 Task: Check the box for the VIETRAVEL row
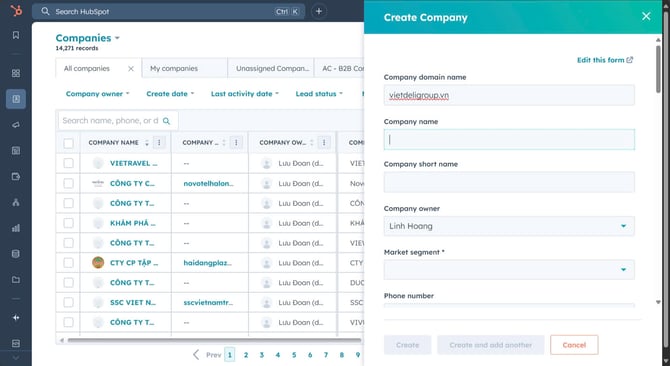tap(68, 163)
